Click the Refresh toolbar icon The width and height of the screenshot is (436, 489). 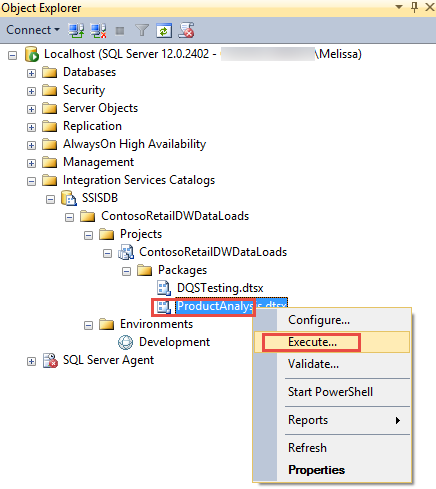pos(164,31)
